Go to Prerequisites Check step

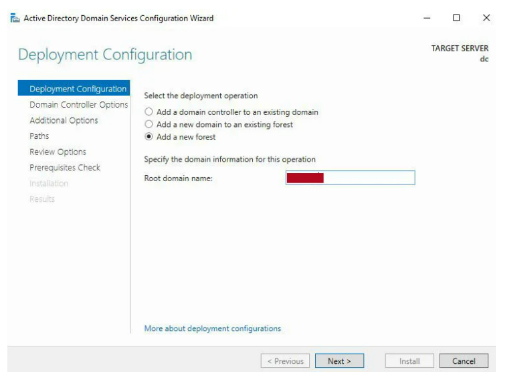[x=65, y=168]
